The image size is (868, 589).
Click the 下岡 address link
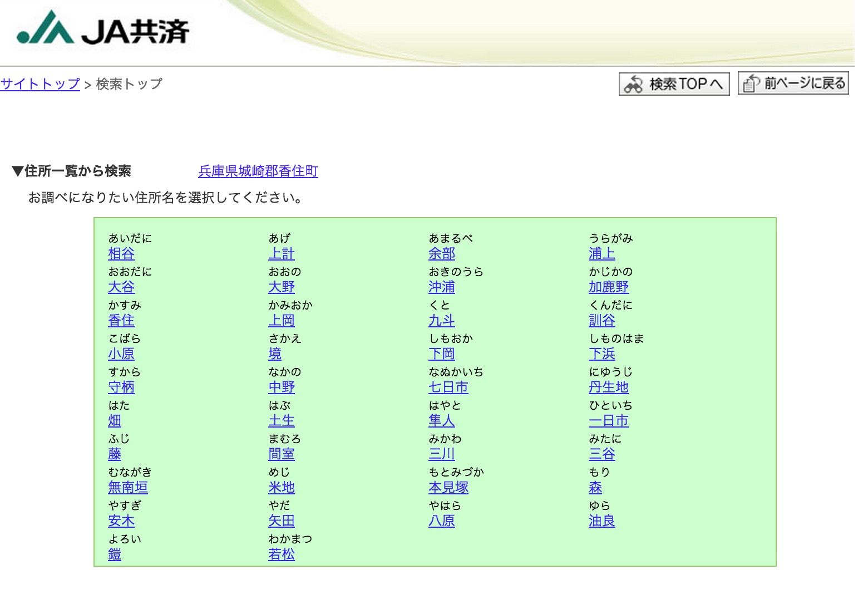(442, 354)
